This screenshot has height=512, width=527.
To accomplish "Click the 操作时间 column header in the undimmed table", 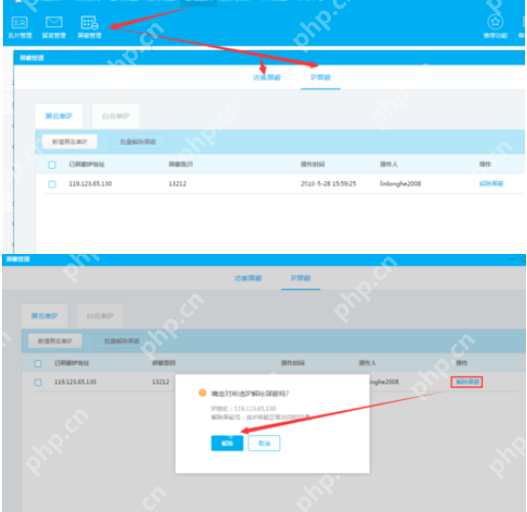I will (313, 164).
